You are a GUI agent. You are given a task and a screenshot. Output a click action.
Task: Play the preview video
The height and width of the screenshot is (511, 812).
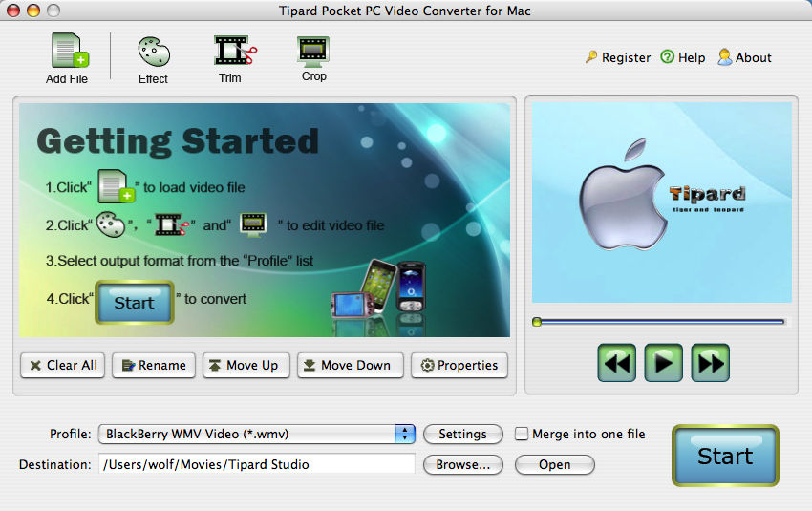(663, 363)
